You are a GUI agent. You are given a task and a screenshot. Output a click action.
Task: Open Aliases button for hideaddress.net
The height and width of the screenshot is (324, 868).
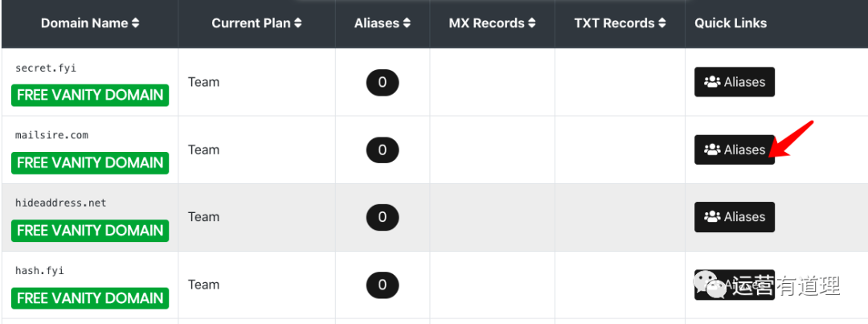[x=734, y=217]
